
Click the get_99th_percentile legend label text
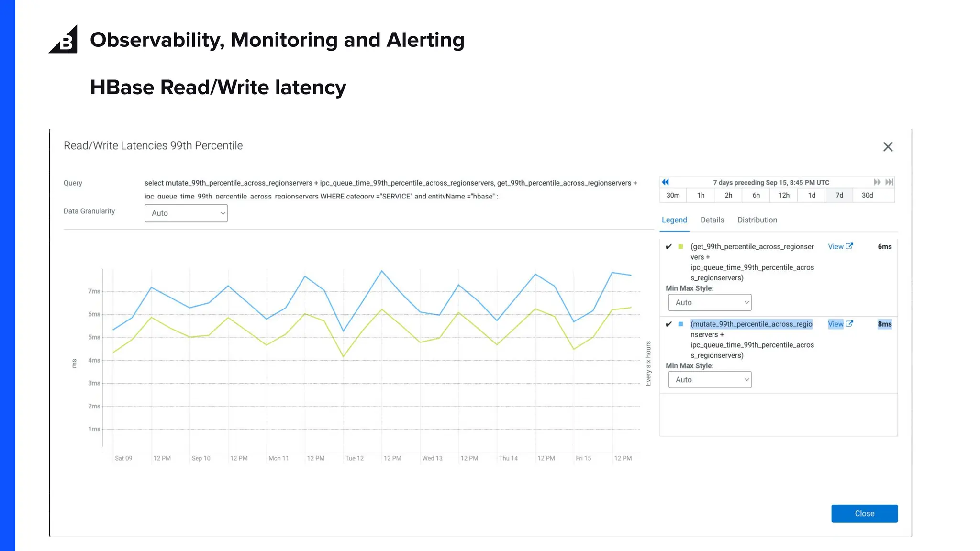coord(752,262)
